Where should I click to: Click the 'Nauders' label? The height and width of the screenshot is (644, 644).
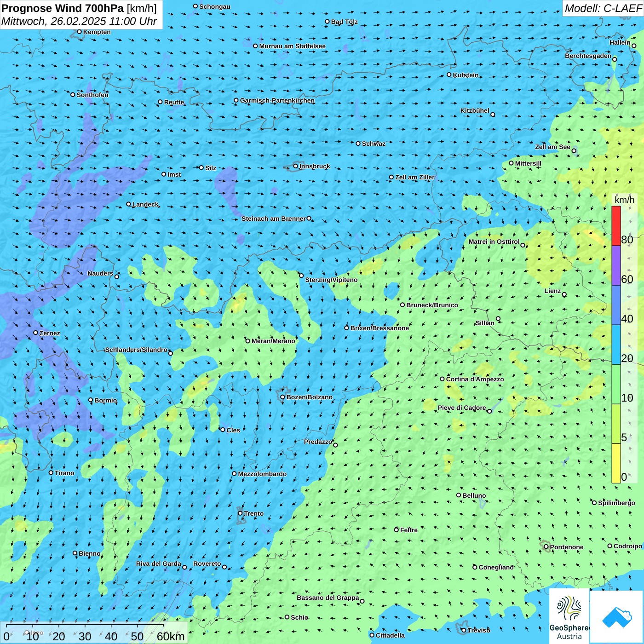(x=100, y=273)
